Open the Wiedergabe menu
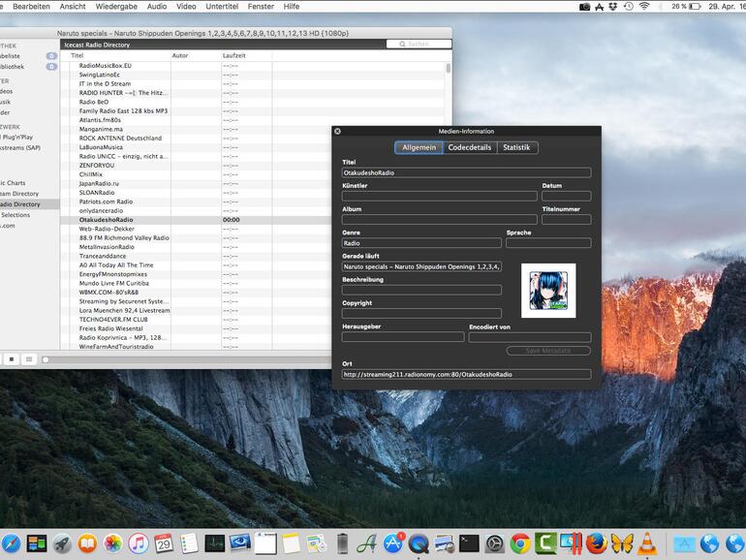 pyautogui.click(x=116, y=7)
